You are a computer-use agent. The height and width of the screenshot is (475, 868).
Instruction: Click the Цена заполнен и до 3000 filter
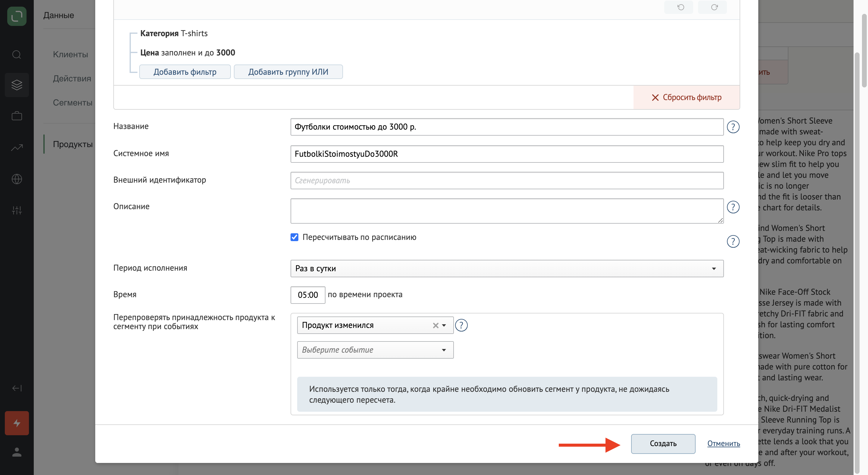point(188,52)
